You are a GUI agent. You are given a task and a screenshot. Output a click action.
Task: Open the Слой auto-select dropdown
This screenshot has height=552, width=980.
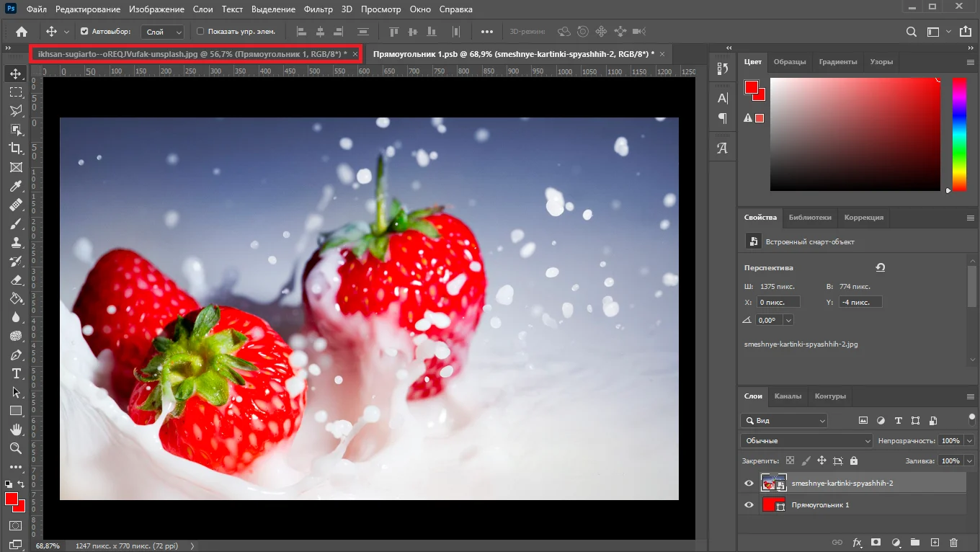pos(164,32)
